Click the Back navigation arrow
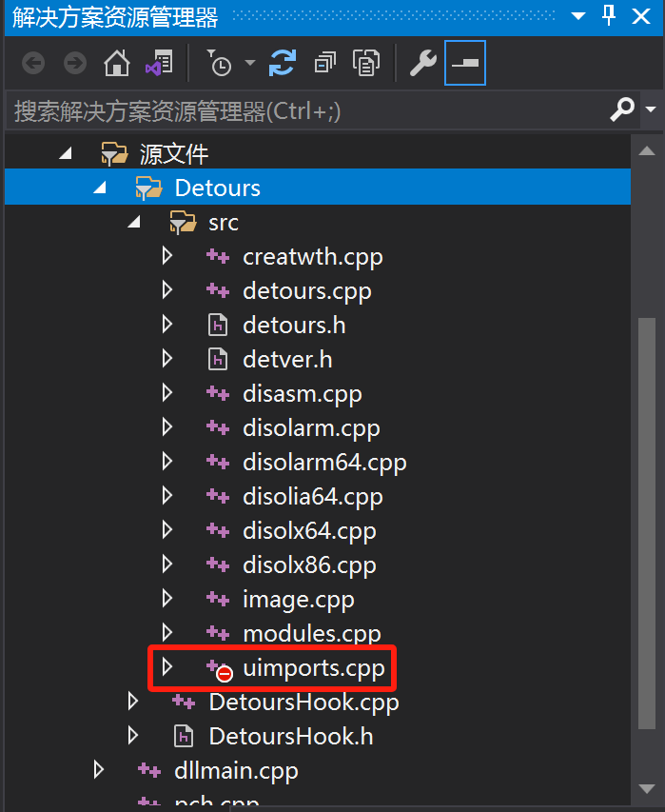 33,63
